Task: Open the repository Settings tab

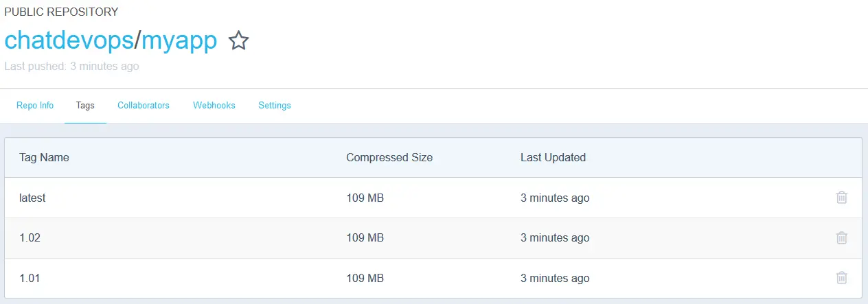Action: click(275, 106)
